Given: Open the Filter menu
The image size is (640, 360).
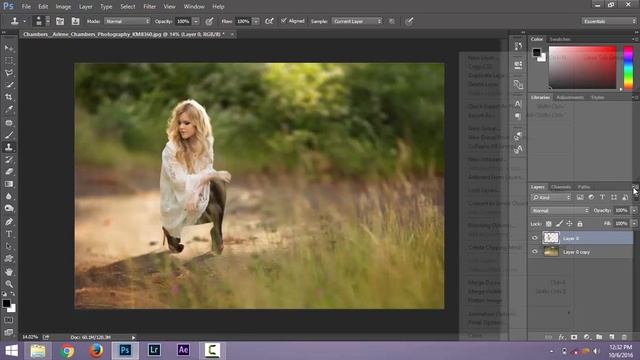Looking at the screenshot, I should click(x=149, y=7).
